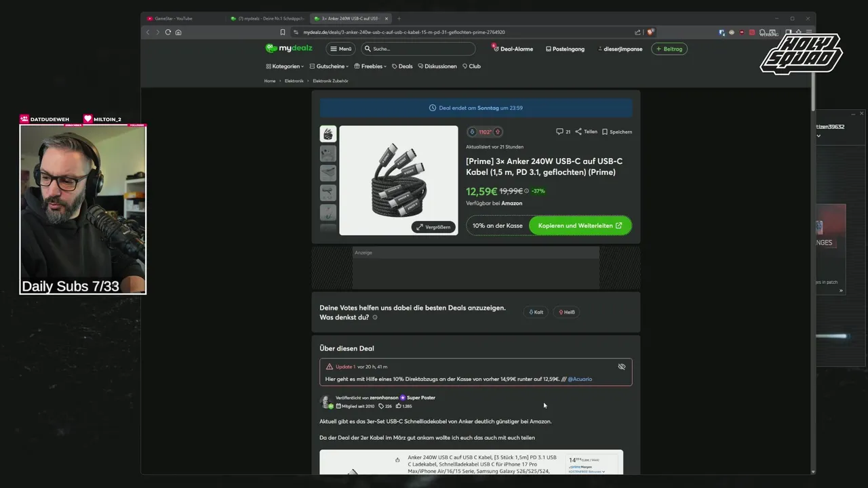Expand the Kategorien dropdown
The image size is (868, 488).
coord(285,66)
